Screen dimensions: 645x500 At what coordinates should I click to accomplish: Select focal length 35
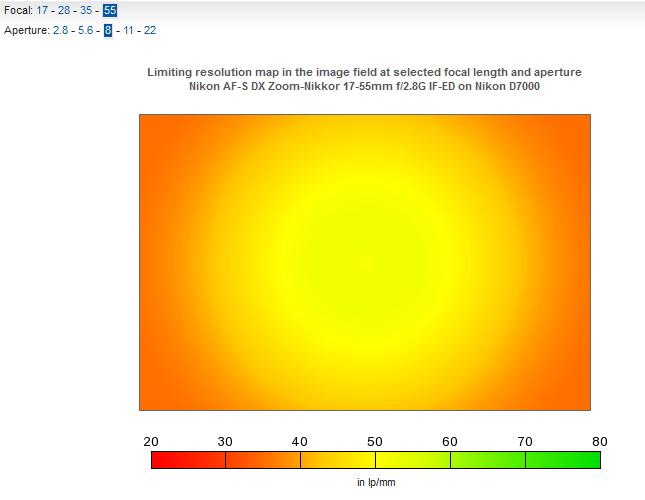pos(86,10)
